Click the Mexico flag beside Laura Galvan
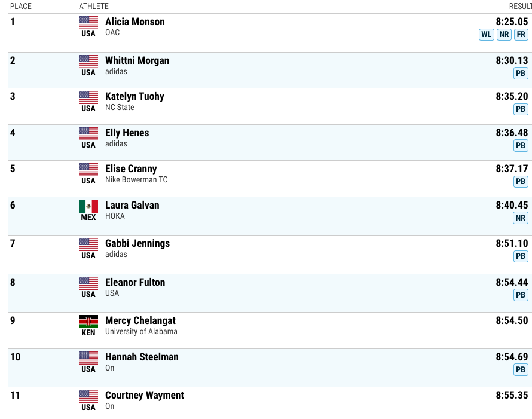 tap(88, 206)
